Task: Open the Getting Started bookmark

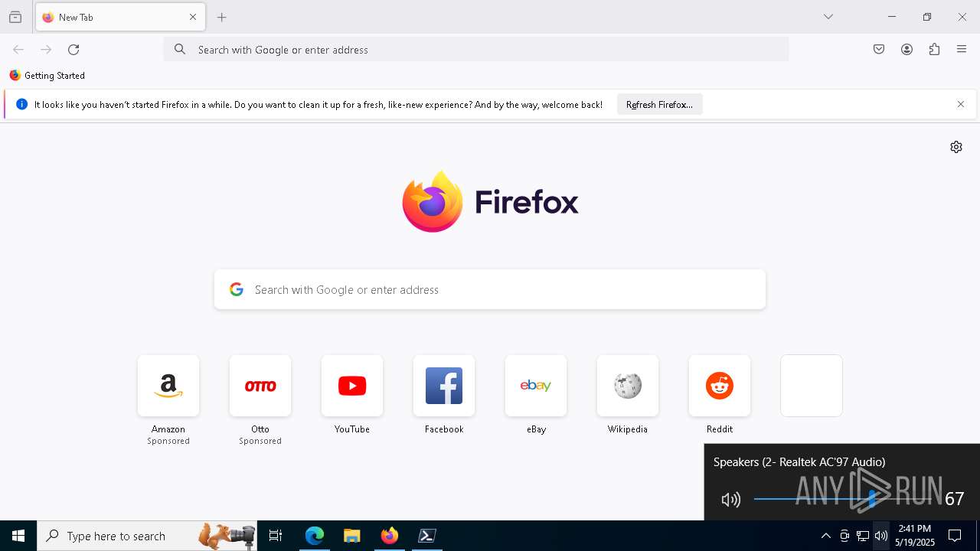Action: point(47,76)
